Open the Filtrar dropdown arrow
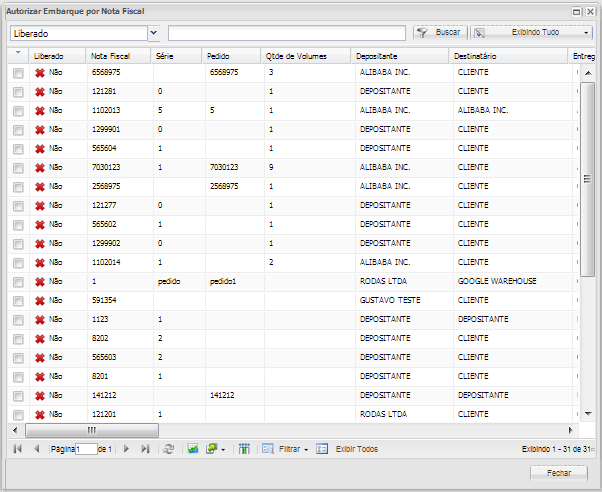Screen dimensions: 602x492 (306, 449)
